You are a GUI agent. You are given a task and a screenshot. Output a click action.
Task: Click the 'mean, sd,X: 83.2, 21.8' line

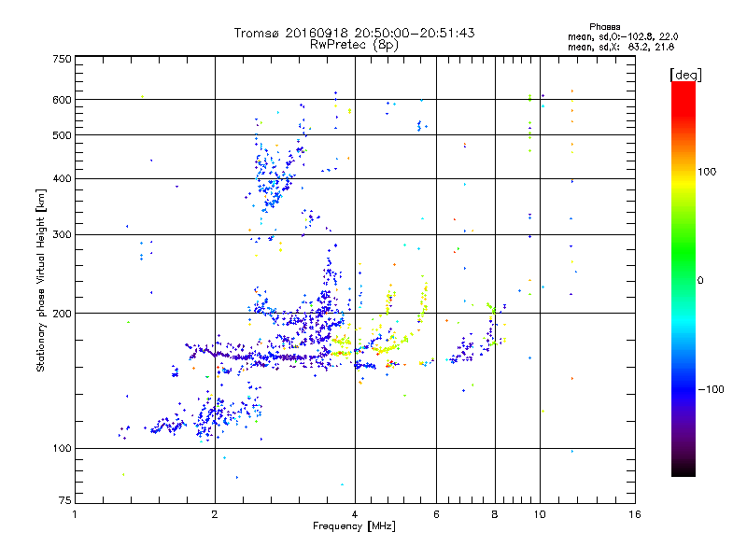621,47
